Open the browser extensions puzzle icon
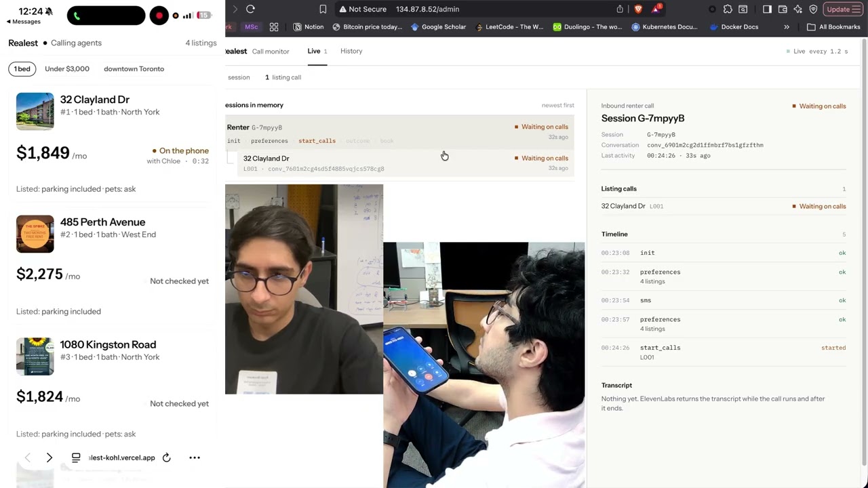Image resolution: width=868 pixels, height=488 pixels. click(728, 9)
